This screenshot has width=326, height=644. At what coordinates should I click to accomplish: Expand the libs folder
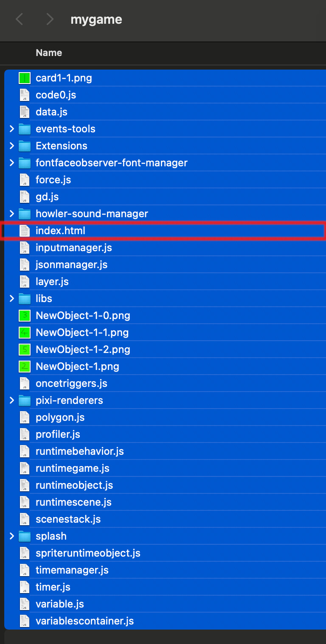tap(11, 298)
